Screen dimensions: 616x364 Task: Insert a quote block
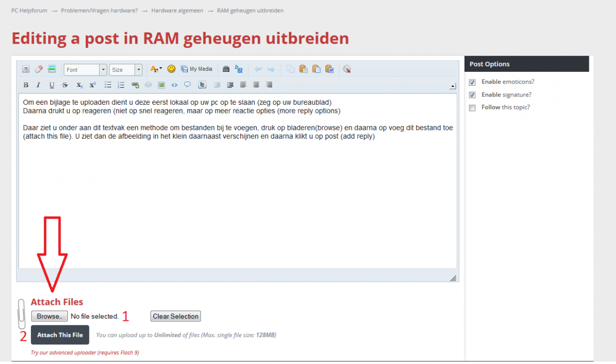pyautogui.click(x=187, y=85)
